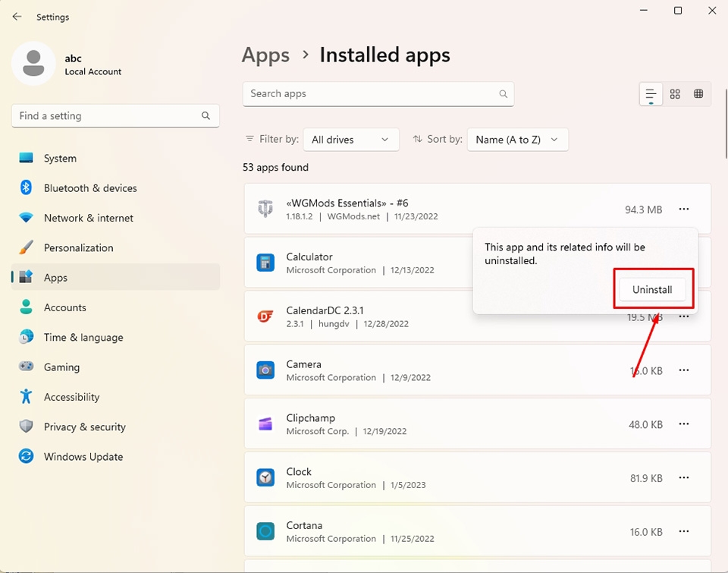Click the Local Account label

[93, 71]
